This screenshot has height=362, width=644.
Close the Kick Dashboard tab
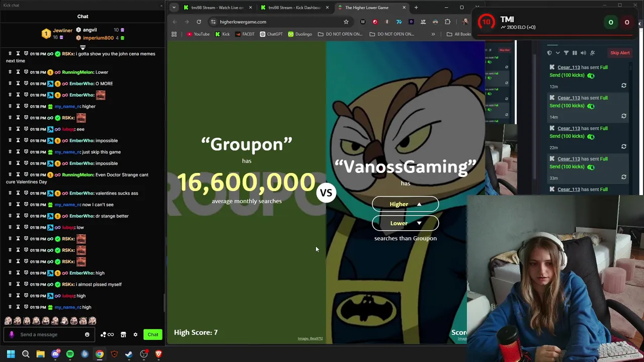point(328,8)
